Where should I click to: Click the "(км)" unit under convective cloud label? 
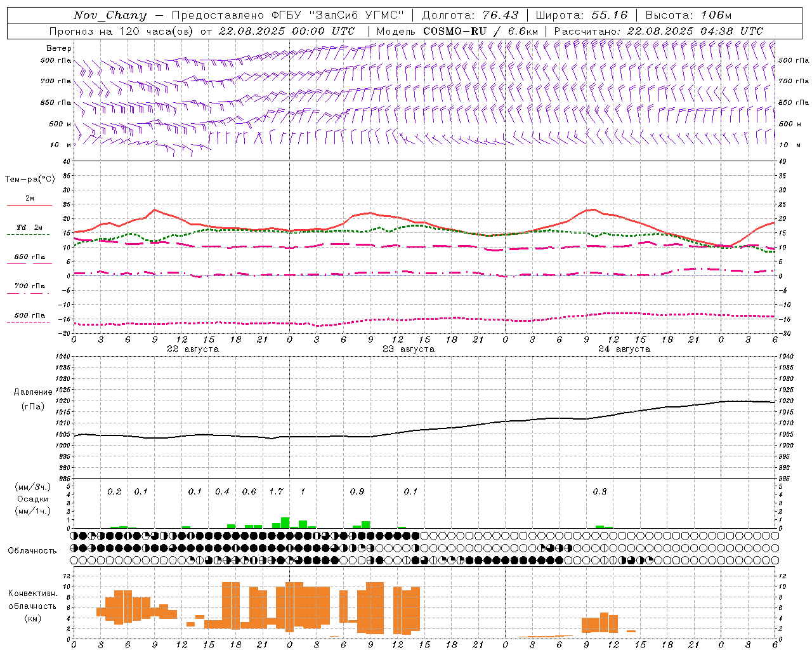coord(32,618)
